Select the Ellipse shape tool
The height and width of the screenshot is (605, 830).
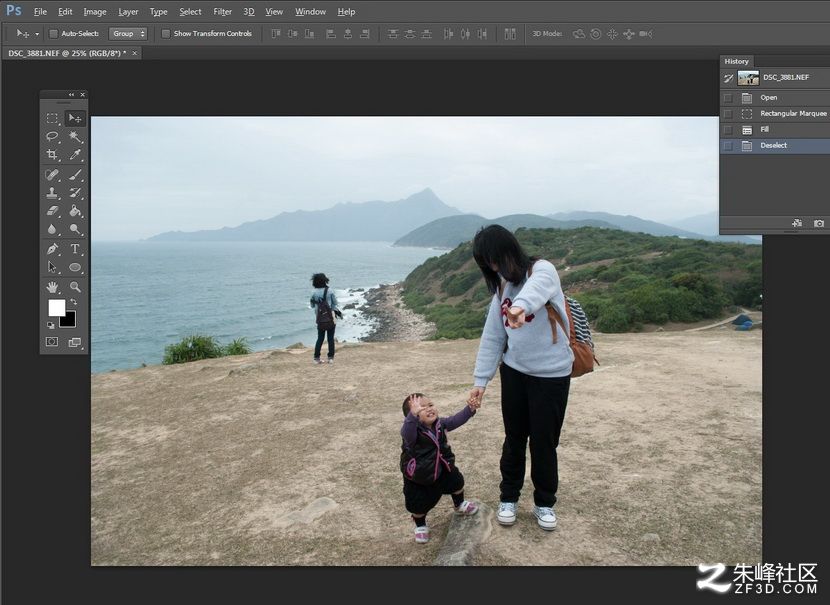[75, 267]
